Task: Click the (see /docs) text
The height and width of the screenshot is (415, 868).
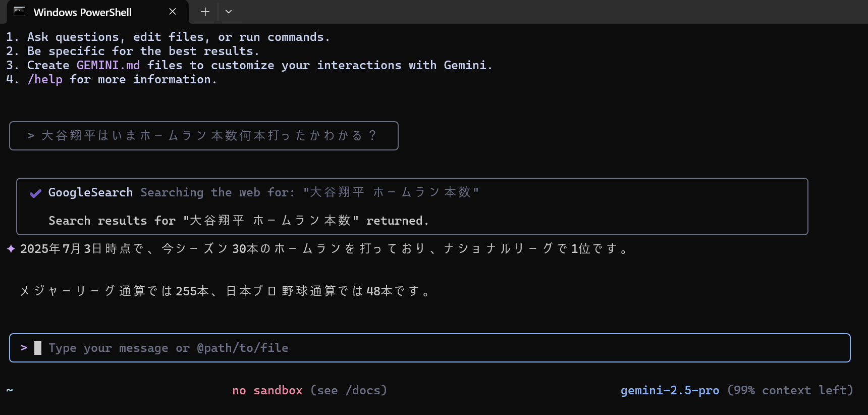Action: click(349, 390)
